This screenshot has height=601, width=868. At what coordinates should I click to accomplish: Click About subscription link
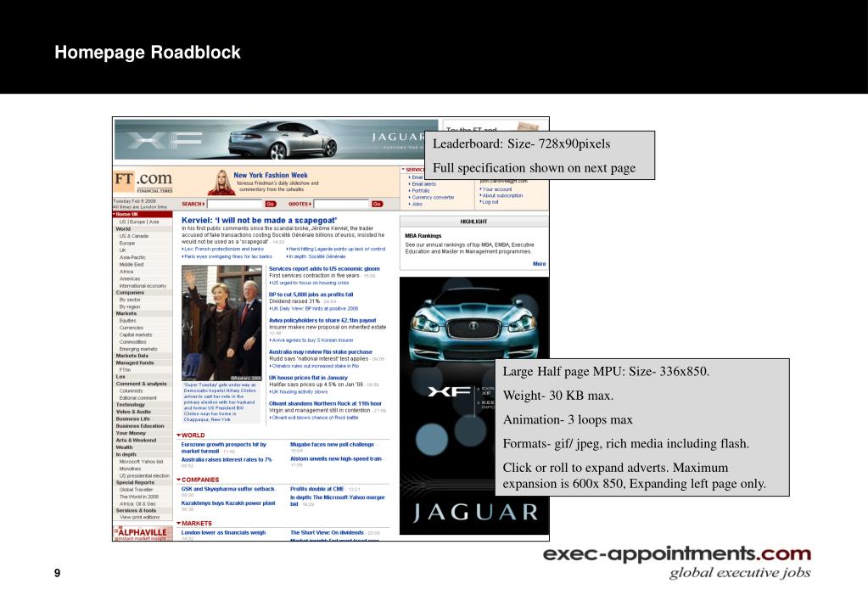tap(501, 195)
